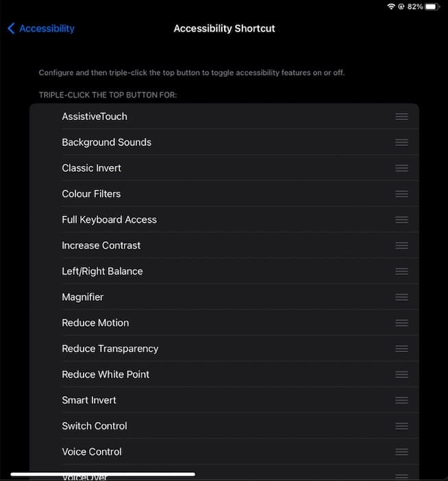The image size is (448, 481).
Task: Tap the reorder handle beside Classic Invert
Action: coord(401,168)
